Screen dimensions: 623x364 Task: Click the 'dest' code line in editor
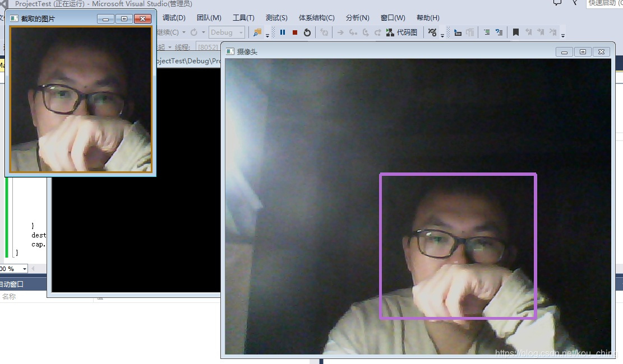(x=39, y=235)
